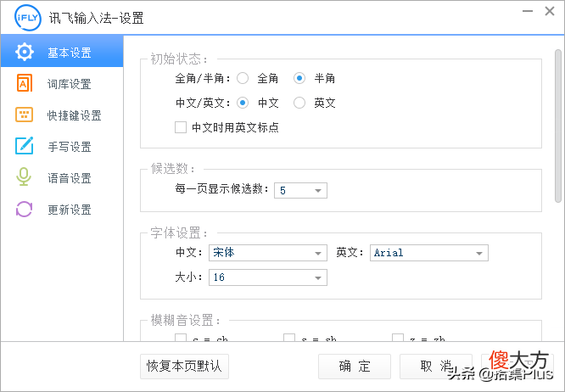Screen dimensions: 565x392
Task: Open the 英文 font dropdown showing Arial
Action: (x=428, y=253)
